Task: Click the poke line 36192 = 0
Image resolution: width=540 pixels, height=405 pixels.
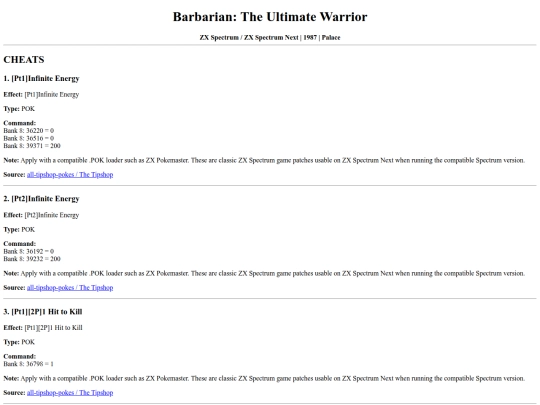Action: tap(29, 251)
